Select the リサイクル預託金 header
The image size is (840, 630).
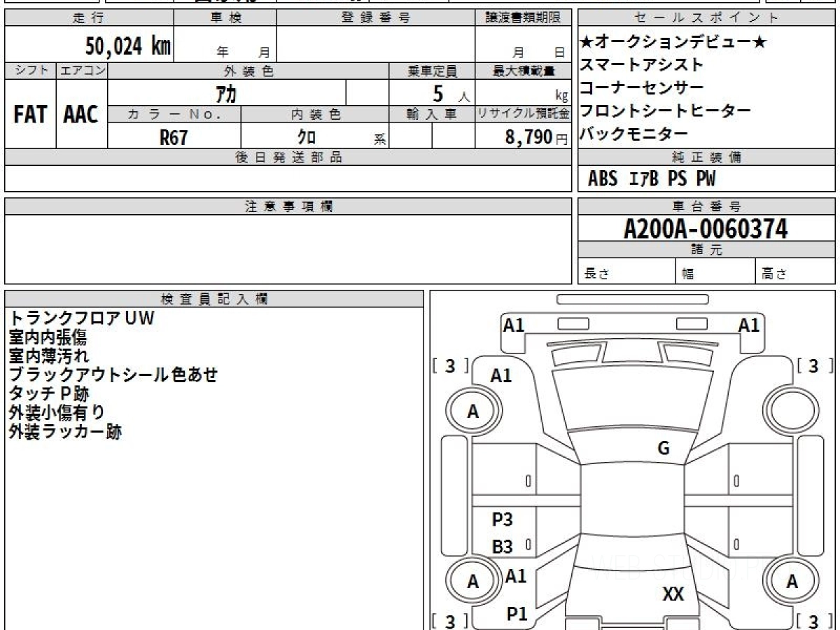coord(523,114)
